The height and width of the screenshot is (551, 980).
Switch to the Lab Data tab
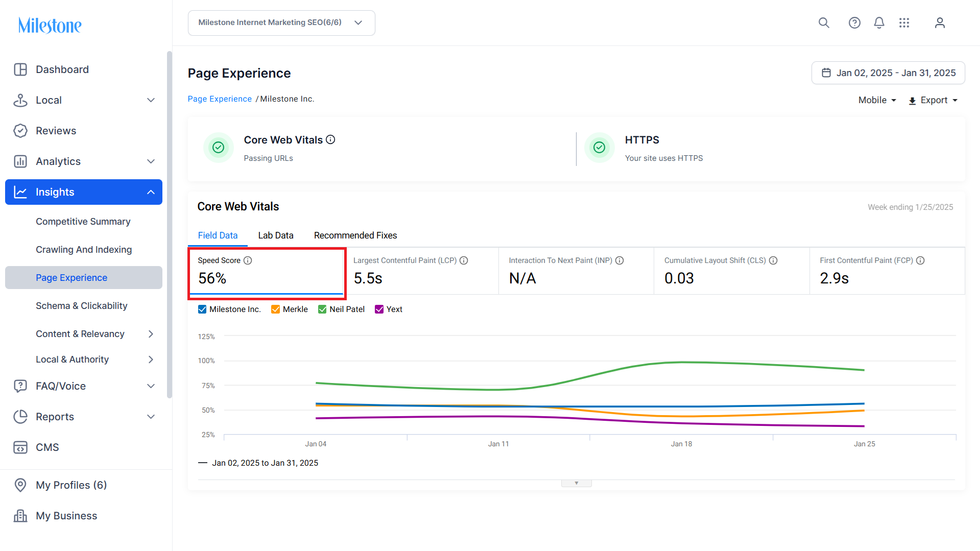[276, 235]
